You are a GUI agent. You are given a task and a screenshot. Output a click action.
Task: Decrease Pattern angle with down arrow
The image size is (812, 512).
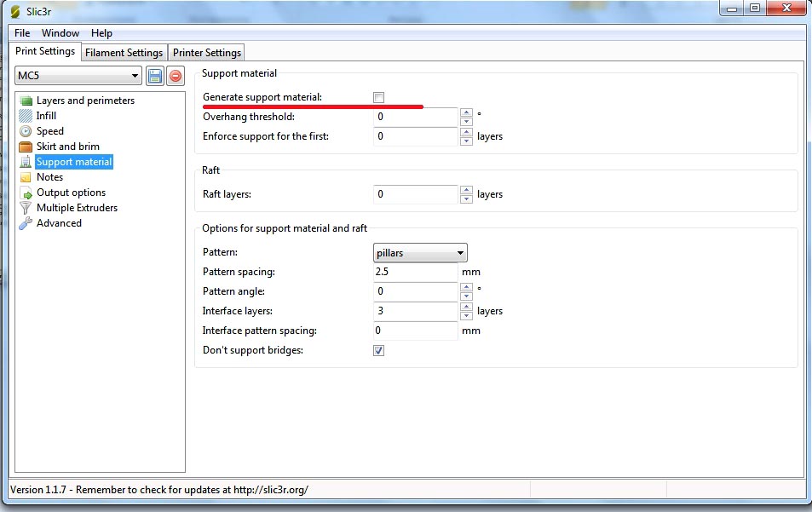coord(466,296)
